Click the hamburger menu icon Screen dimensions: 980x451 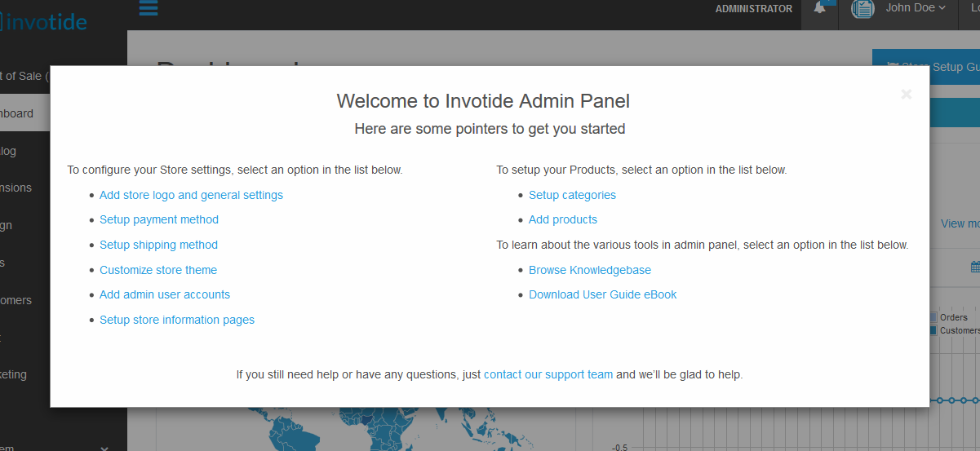pos(149,8)
